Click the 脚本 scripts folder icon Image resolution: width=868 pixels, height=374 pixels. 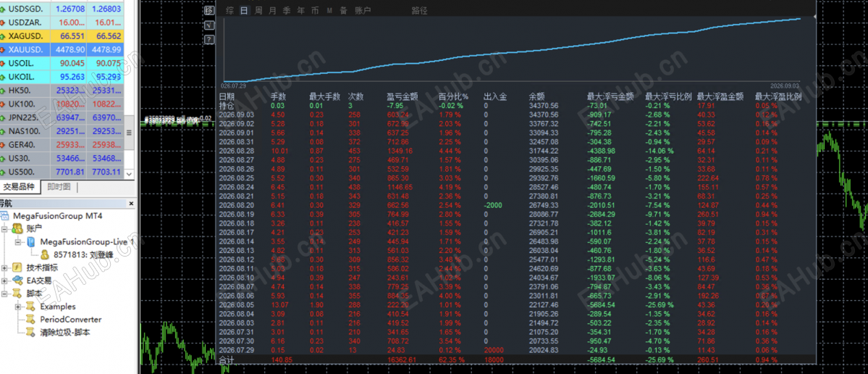pyautogui.click(x=17, y=293)
